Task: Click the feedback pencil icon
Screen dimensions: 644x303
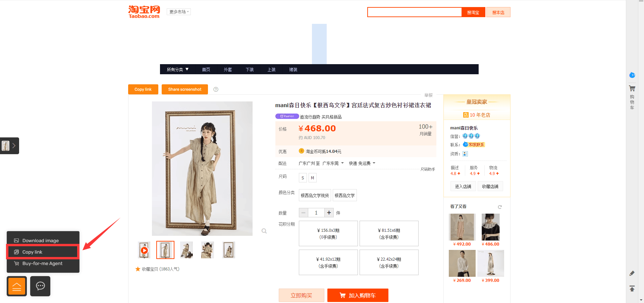Action: (x=632, y=273)
